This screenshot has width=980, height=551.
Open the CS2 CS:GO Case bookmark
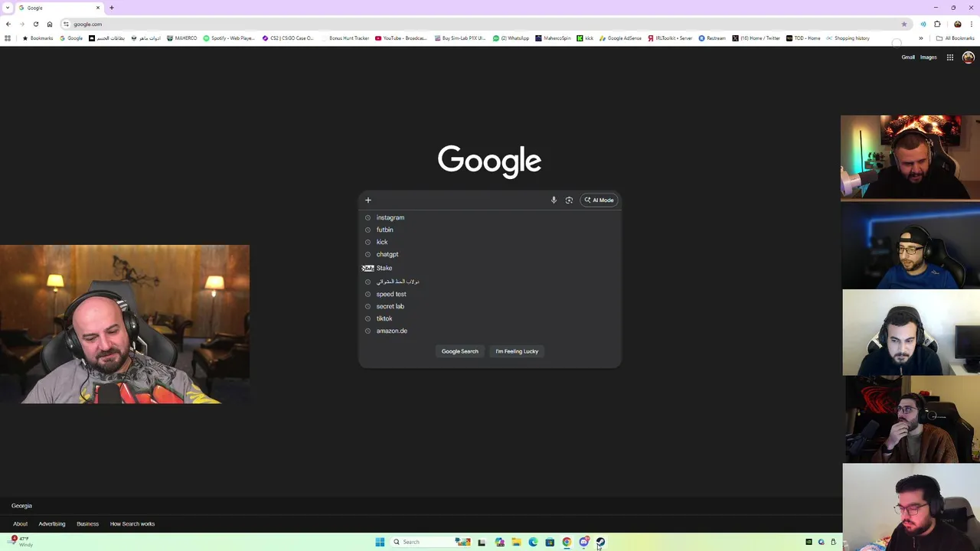pyautogui.click(x=288, y=38)
